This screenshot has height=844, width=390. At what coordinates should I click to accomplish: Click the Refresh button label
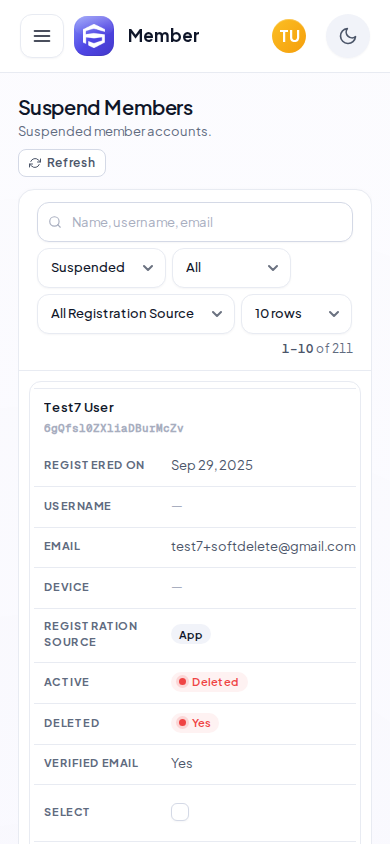(x=71, y=163)
